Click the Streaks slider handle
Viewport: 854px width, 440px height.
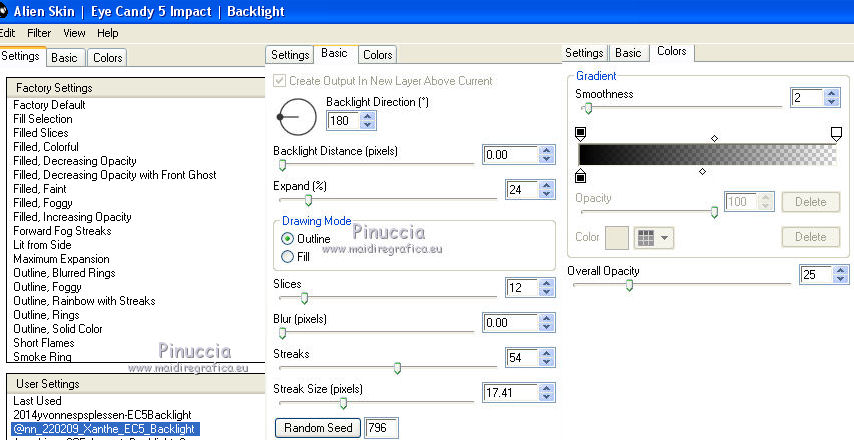click(x=397, y=368)
